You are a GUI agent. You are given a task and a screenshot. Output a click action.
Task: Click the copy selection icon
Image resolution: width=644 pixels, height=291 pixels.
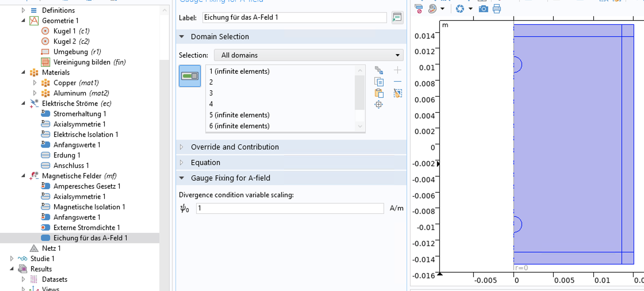[x=379, y=82]
